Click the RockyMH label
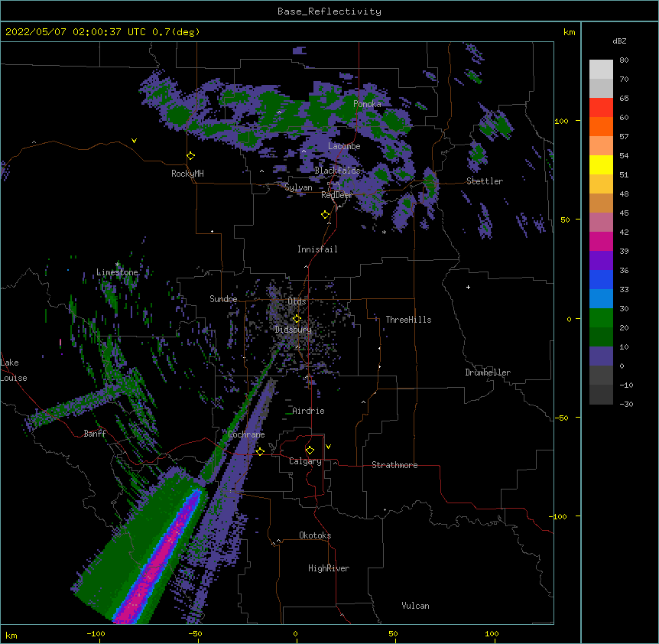 [x=187, y=174]
